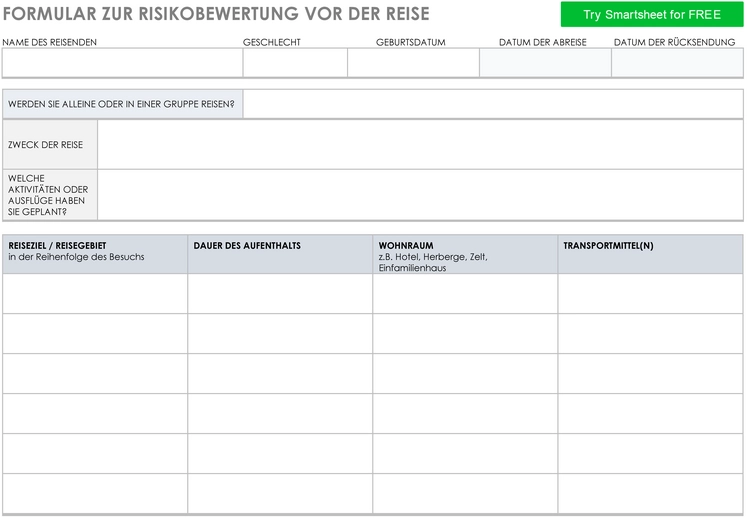
Task: Click the 'ZWECK DER REISE' label cell
Action: click(50, 144)
